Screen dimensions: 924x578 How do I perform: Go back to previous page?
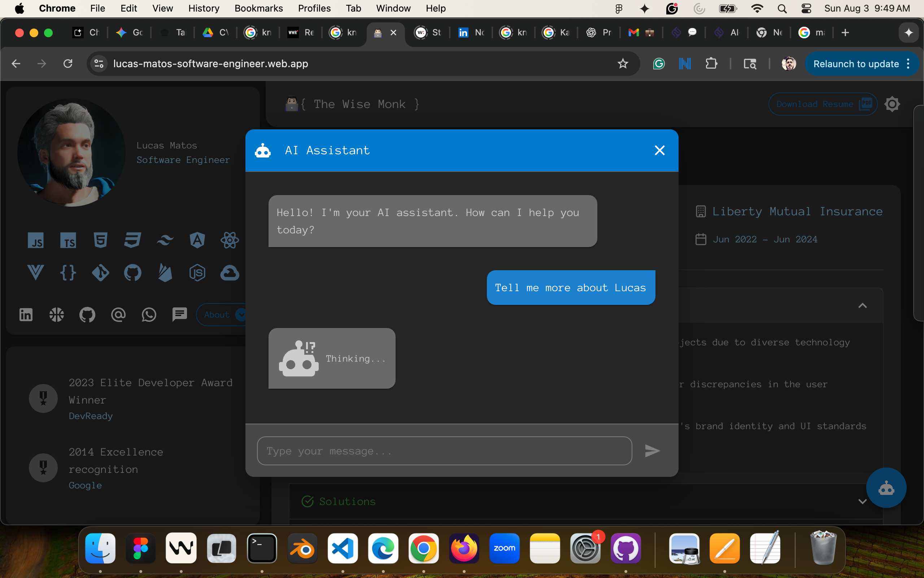tap(16, 64)
